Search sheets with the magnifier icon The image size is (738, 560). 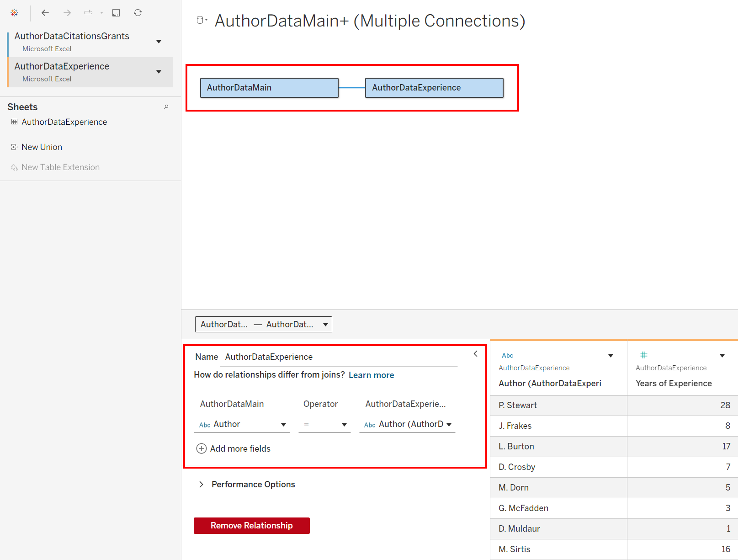click(x=166, y=107)
